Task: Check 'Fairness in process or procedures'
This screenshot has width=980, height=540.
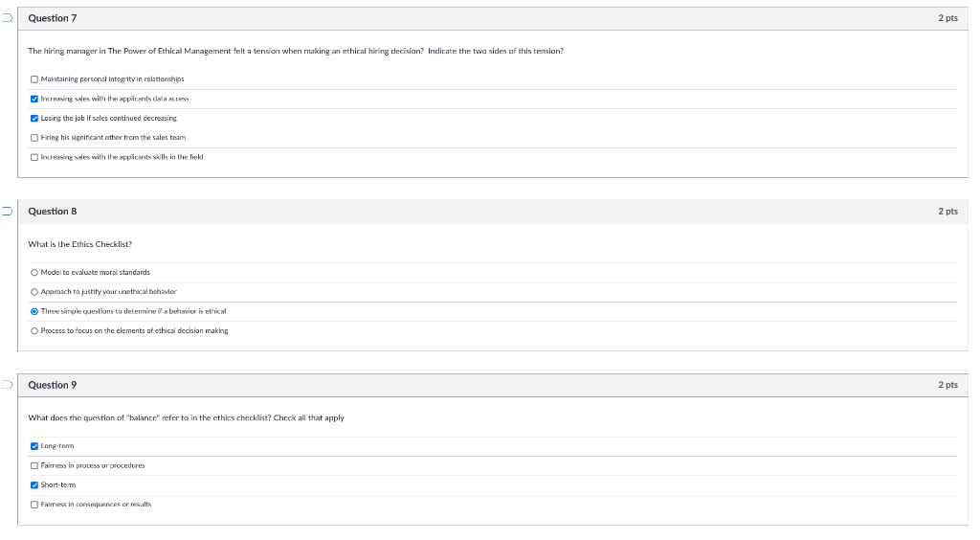Action: pos(34,465)
